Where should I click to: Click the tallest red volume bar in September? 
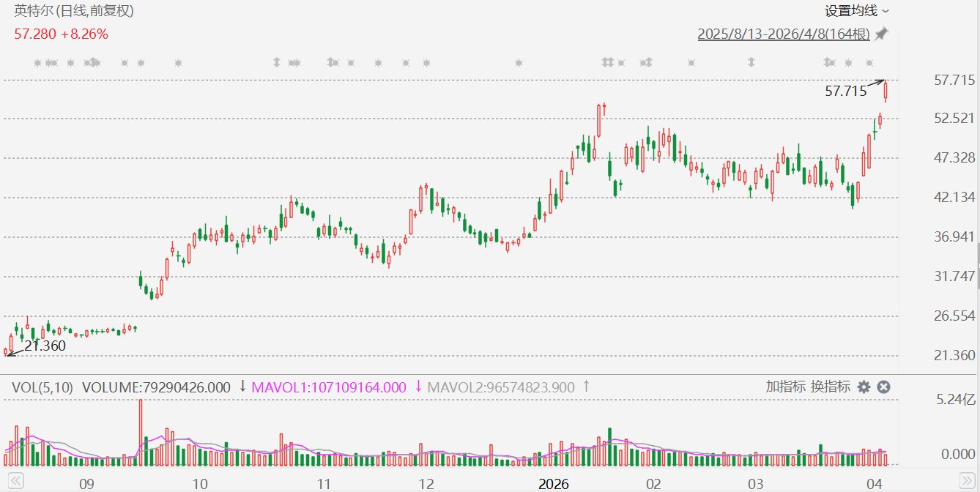[140, 433]
